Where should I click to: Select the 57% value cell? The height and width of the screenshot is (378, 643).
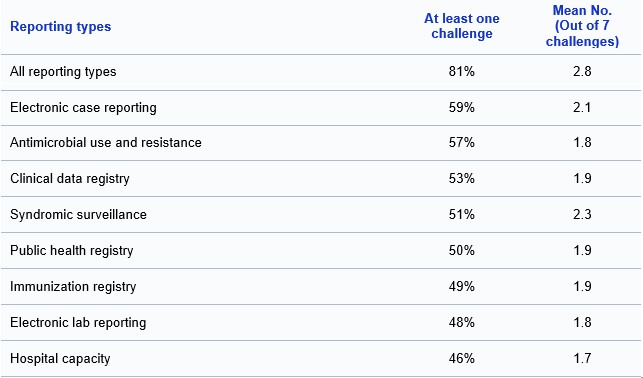click(x=461, y=143)
